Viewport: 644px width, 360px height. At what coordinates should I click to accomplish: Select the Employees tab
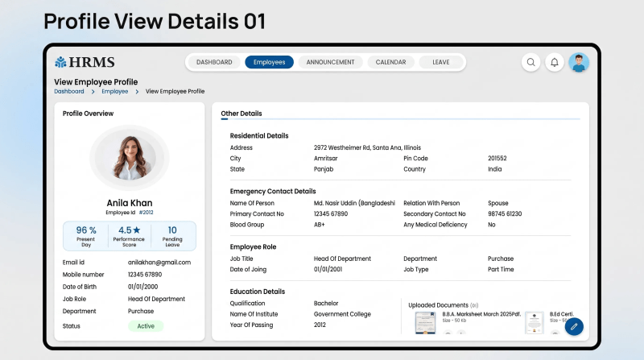pos(269,62)
